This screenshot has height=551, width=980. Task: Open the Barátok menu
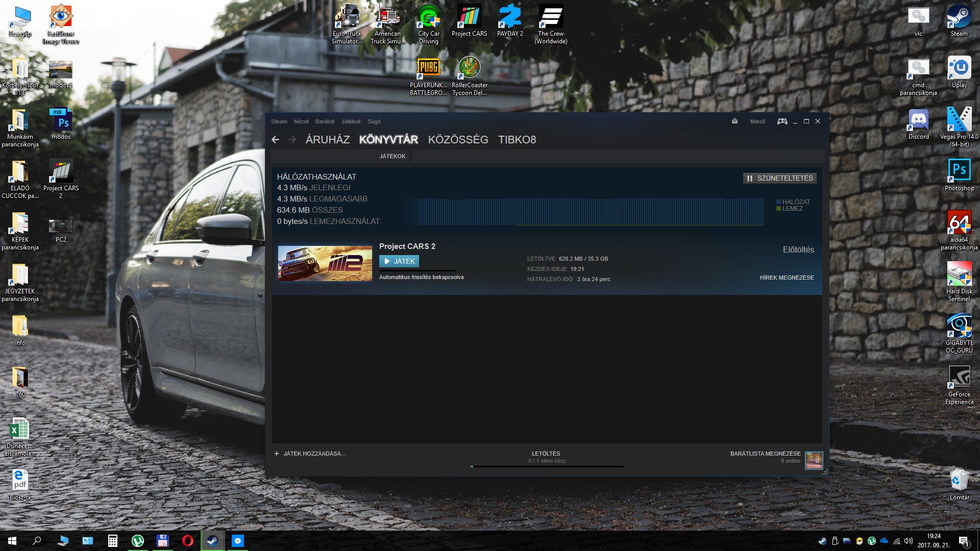[325, 121]
